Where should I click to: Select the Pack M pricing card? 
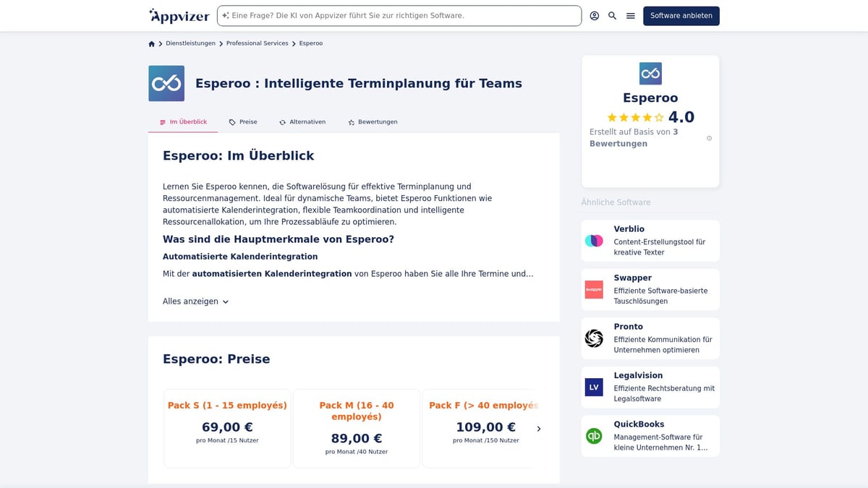pos(357,429)
